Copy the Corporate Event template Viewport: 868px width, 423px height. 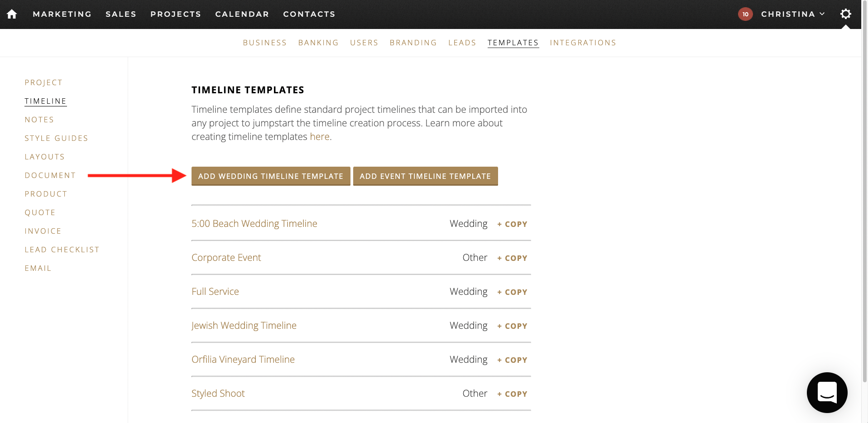[x=512, y=258]
